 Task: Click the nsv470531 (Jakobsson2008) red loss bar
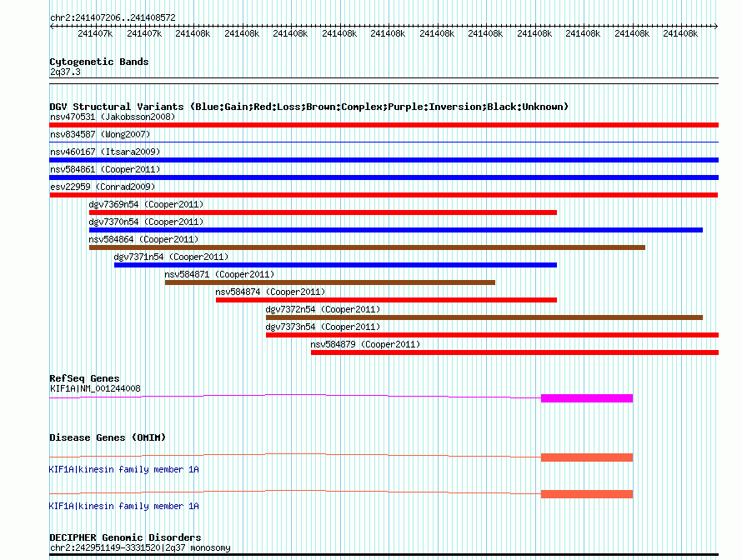pyautogui.click(x=384, y=125)
